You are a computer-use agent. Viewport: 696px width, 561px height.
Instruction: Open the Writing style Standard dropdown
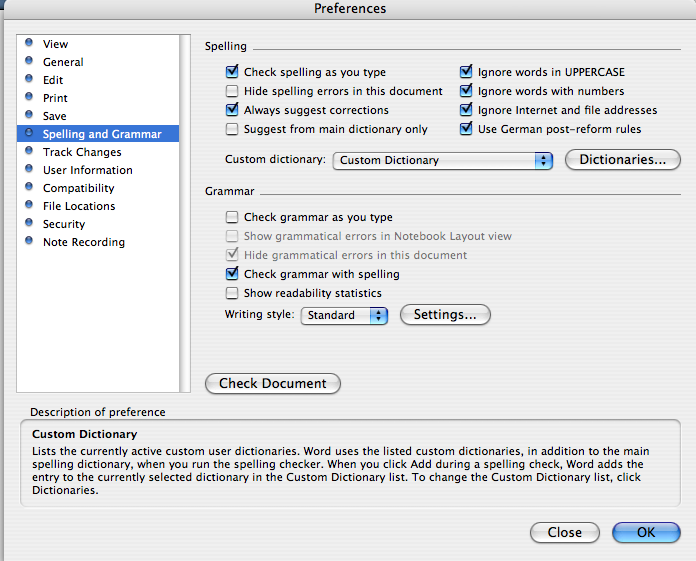[344, 316]
